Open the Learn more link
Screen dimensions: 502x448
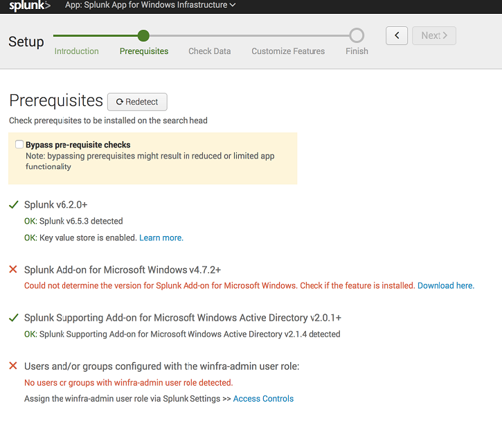(x=161, y=238)
